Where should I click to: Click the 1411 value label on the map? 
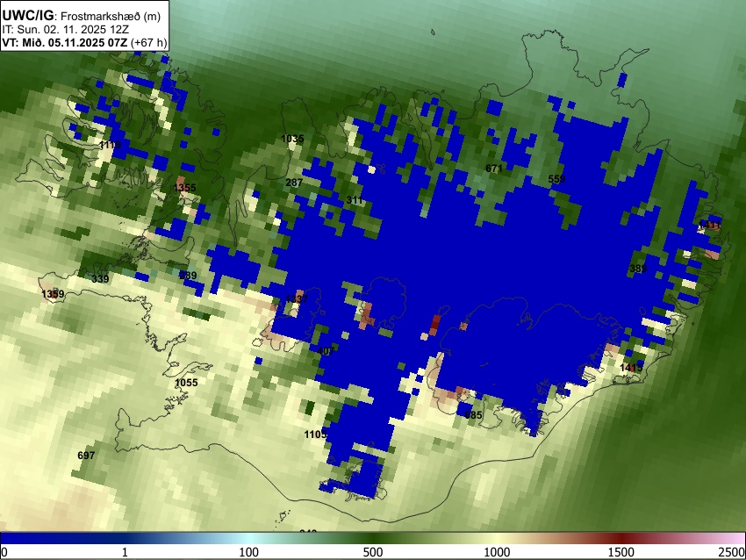pos(709,225)
